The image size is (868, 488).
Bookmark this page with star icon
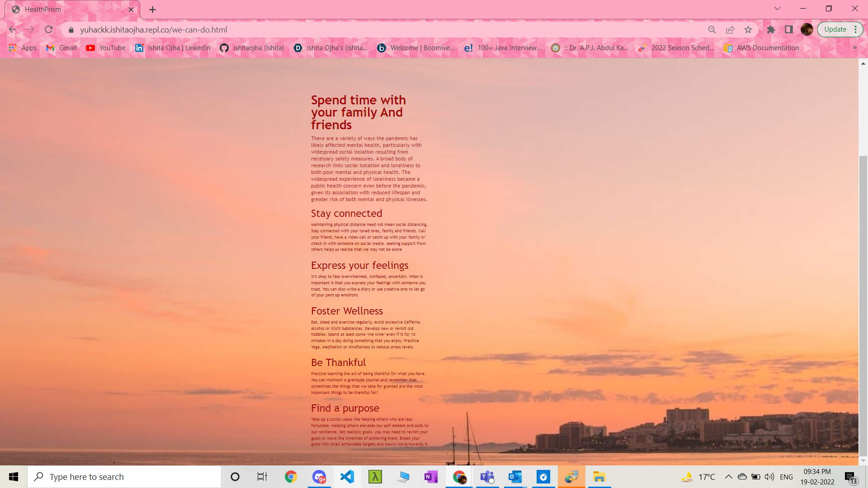click(748, 30)
